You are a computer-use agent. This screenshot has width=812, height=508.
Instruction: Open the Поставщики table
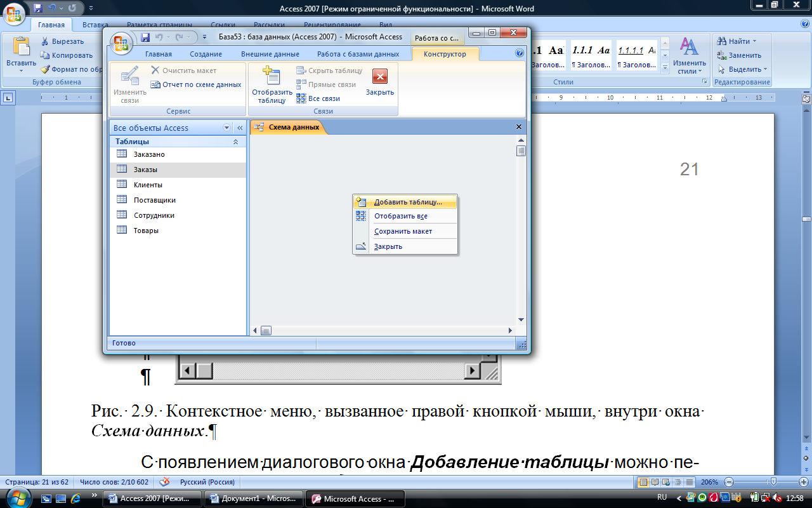pyautogui.click(x=178, y=200)
